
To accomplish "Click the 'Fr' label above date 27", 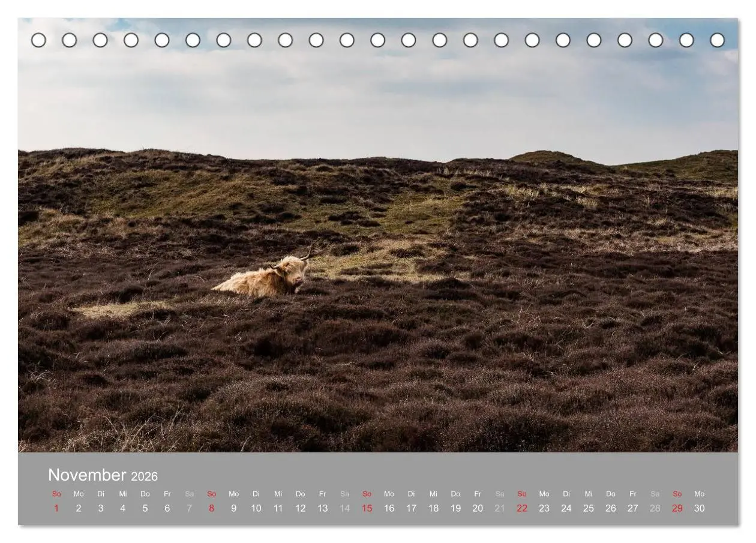I will click(633, 494).
